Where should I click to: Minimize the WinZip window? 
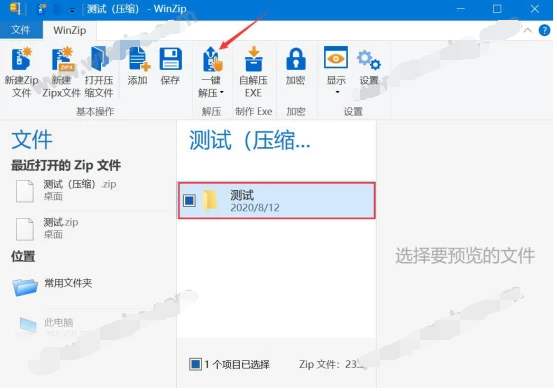pos(461,9)
